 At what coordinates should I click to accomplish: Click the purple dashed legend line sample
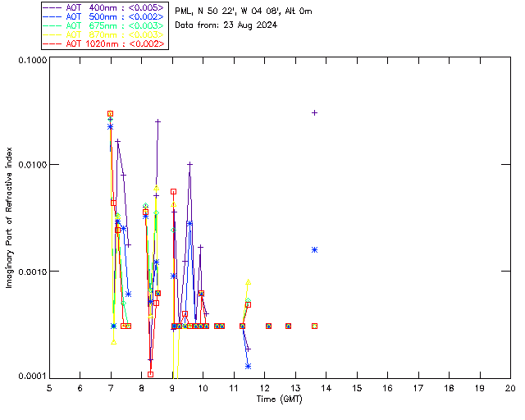[x=52, y=7]
